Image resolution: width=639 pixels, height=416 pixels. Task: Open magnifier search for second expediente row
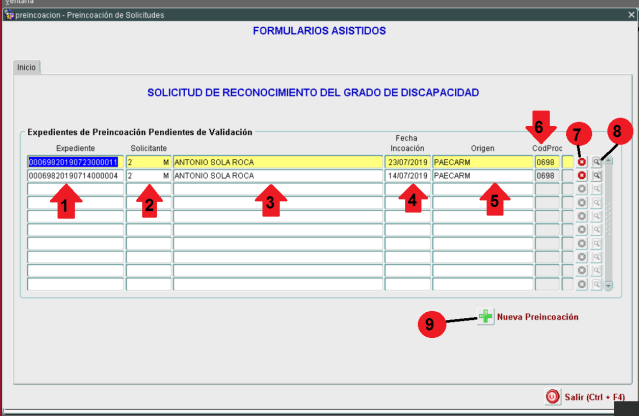595,175
